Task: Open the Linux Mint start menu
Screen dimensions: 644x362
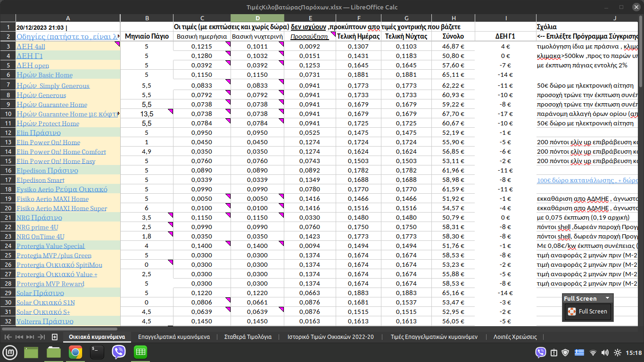Action: pos(10,352)
